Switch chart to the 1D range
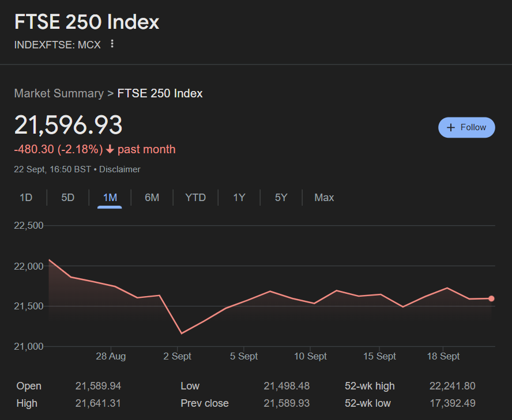 point(26,198)
